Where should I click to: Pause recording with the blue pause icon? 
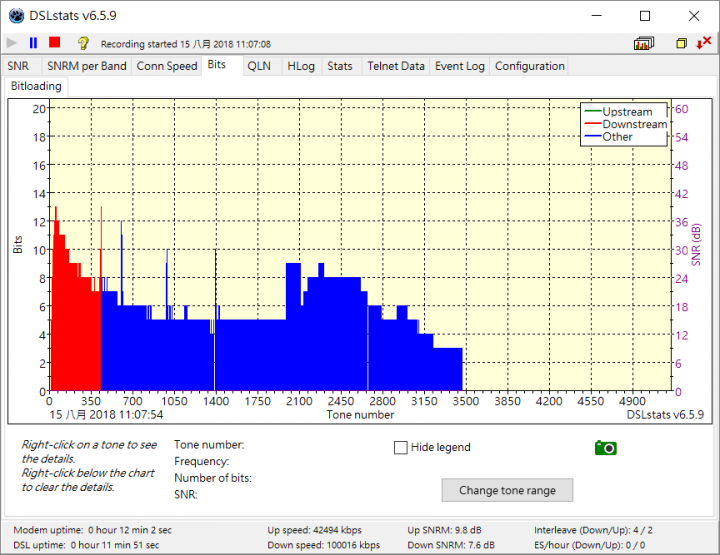click(x=33, y=43)
